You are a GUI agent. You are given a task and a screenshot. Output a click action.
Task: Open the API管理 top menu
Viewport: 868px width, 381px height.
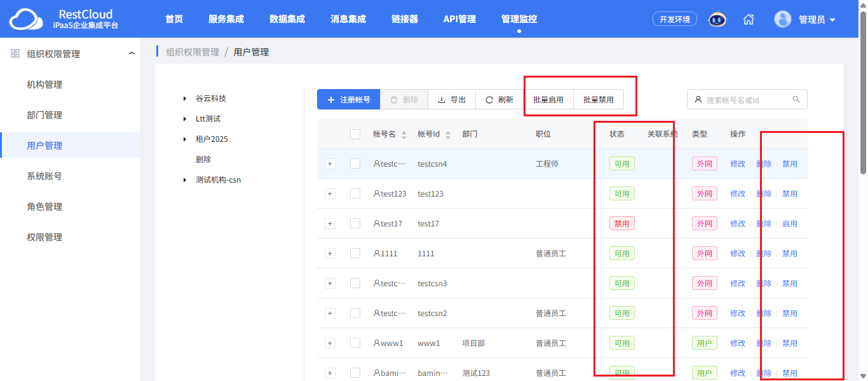click(x=459, y=19)
